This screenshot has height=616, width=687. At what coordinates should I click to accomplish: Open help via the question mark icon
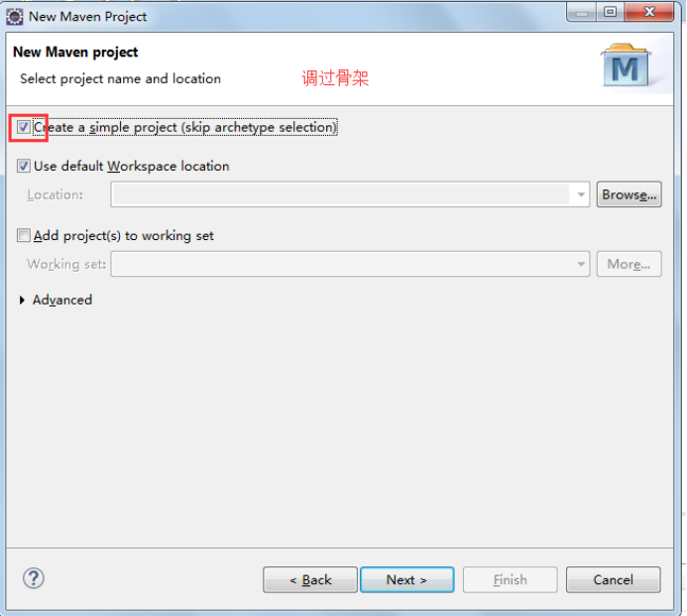click(x=34, y=578)
